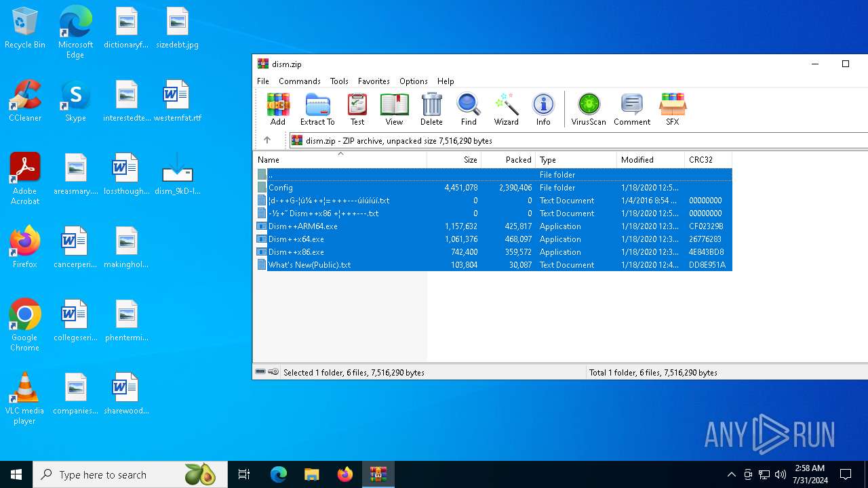Click the Add toolbar icon in WinRAR

click(x=278, y=110)
